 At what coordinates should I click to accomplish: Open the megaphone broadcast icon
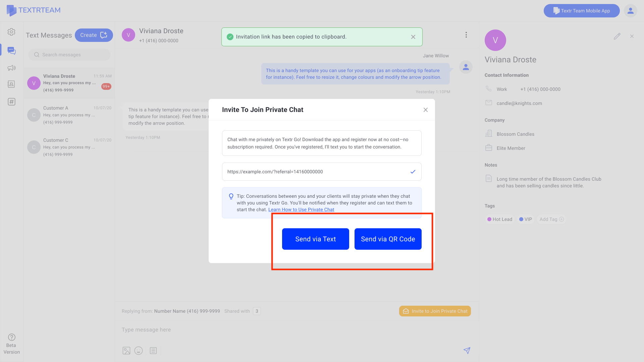(x=11, y=68)
